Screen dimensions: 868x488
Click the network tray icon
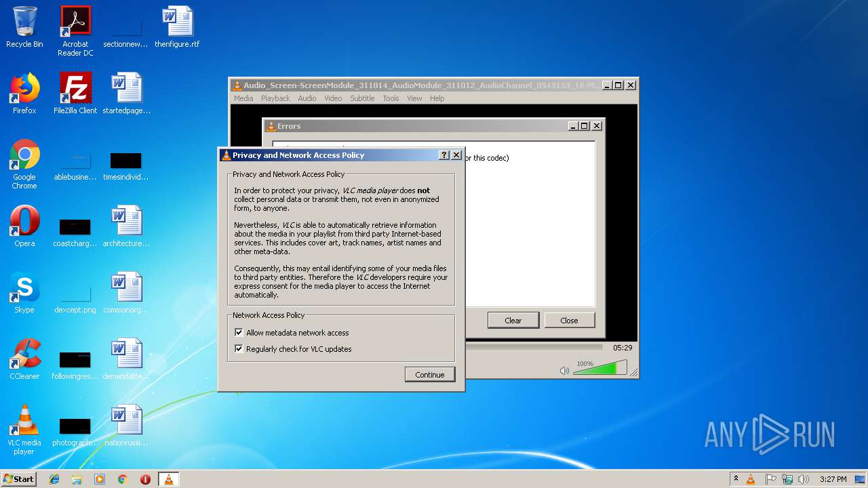pos(787,479)
